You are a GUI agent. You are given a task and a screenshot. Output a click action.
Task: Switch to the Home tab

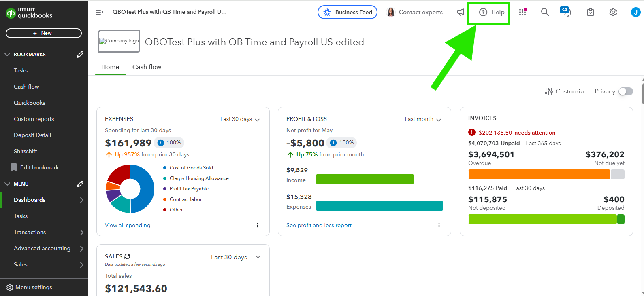pos(110,67)
